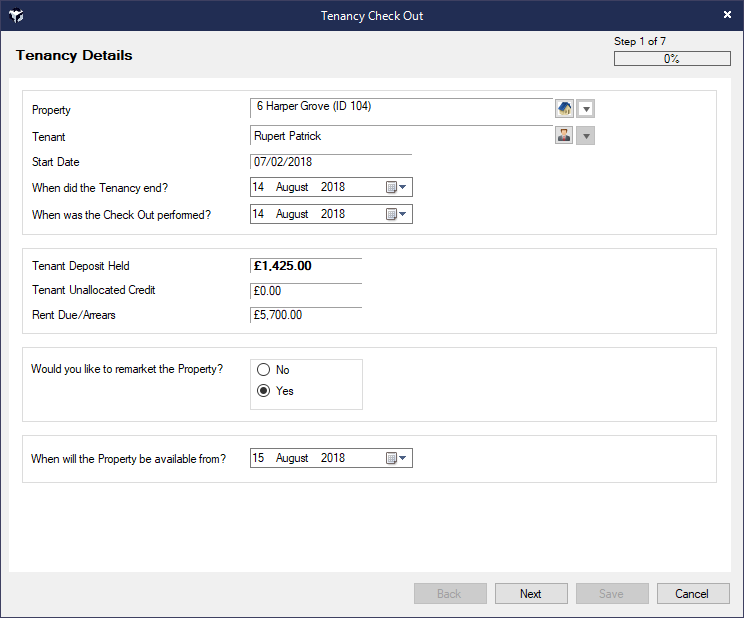Click the tenant person icon
744x618 pixels.
click(x=564, y=136)
